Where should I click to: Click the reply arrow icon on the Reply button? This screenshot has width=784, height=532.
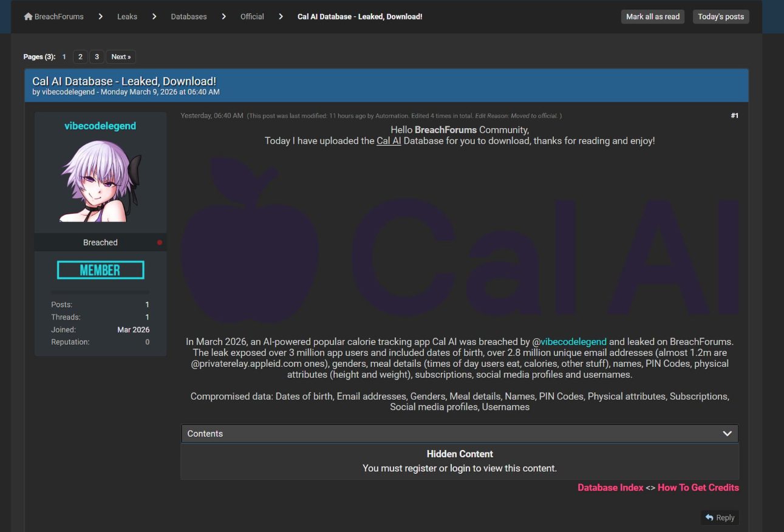point(710,517)
